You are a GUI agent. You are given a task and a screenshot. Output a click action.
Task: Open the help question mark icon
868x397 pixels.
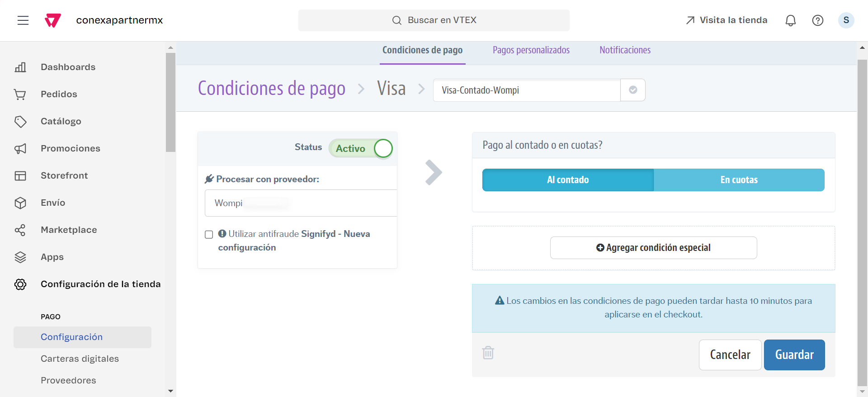[817, 20]
